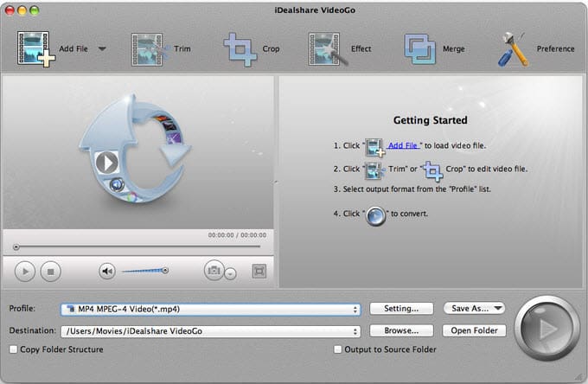Viewport: 588px width, 384px height.
Task: Open the Save As... dropdown
Action: [x=475, y=308]
